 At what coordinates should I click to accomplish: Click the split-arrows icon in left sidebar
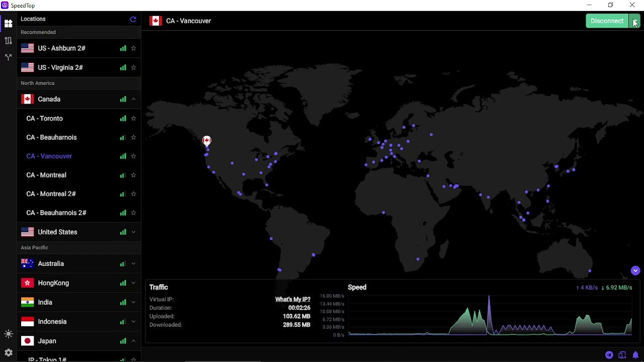point(8,57)
